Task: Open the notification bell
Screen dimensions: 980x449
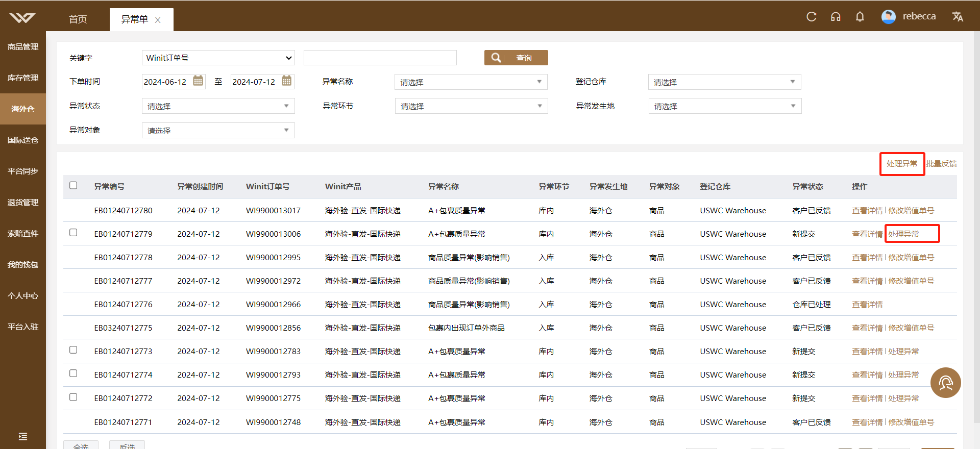Action: 860,17
